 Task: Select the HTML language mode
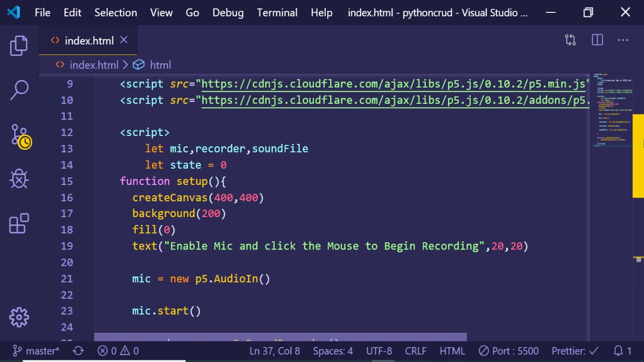coord(452,351)
